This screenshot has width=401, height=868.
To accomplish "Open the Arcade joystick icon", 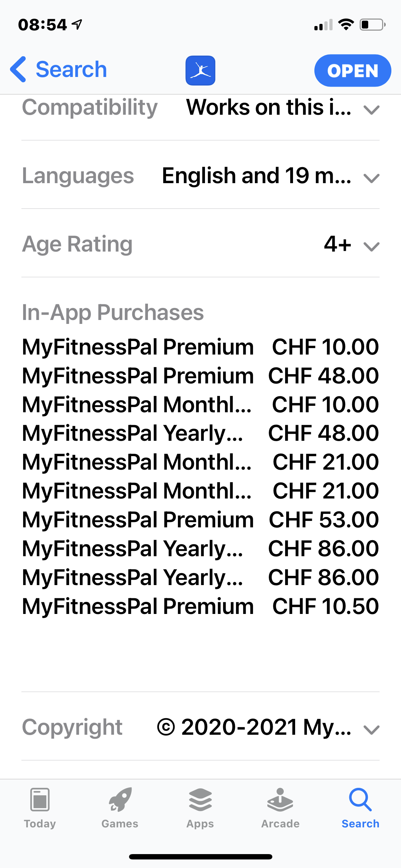I will click(280, 800).
